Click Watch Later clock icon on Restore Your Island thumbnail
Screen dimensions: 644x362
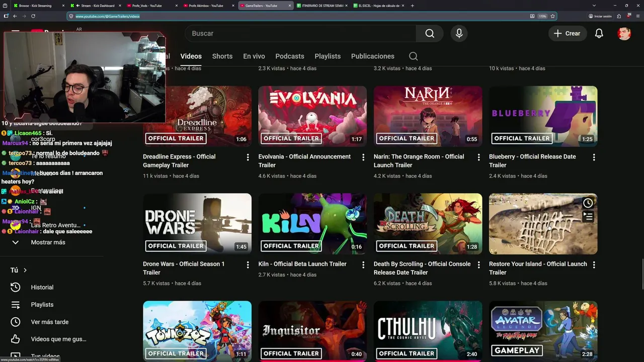click(x=588, y=203)
